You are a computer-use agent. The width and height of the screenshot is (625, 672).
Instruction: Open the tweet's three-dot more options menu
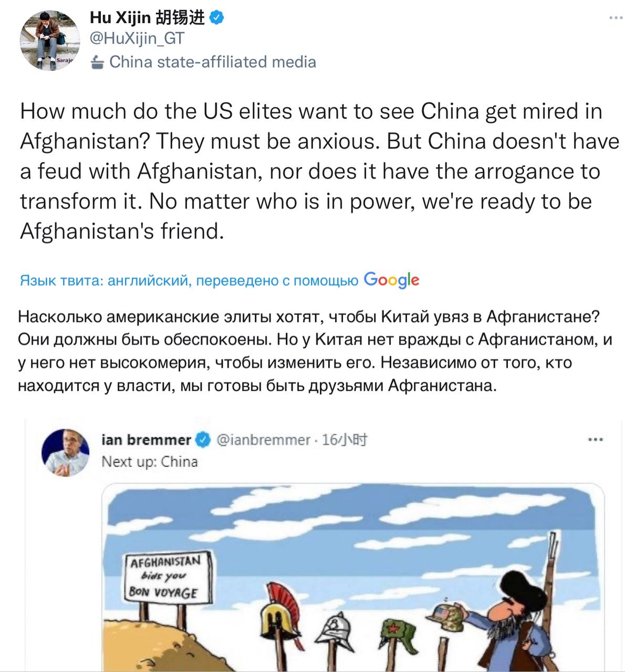(616, 18)
